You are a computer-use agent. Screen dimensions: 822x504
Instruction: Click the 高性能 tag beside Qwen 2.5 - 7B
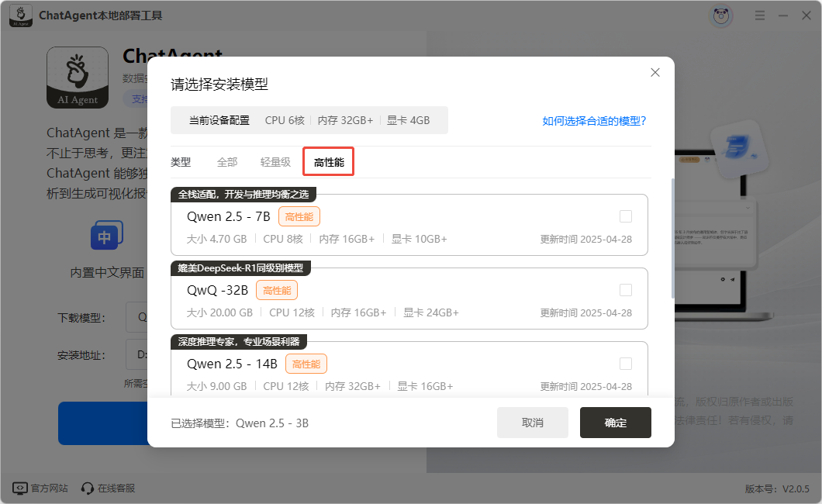[x=299, y=217]
